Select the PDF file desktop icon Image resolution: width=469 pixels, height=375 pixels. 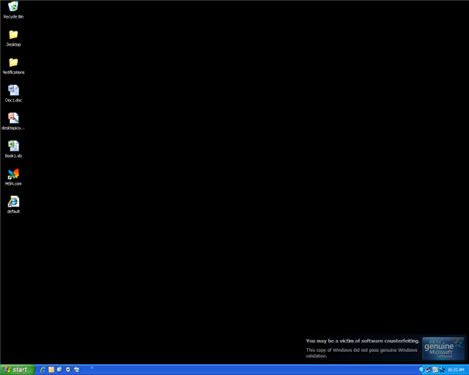click(13, 121)
